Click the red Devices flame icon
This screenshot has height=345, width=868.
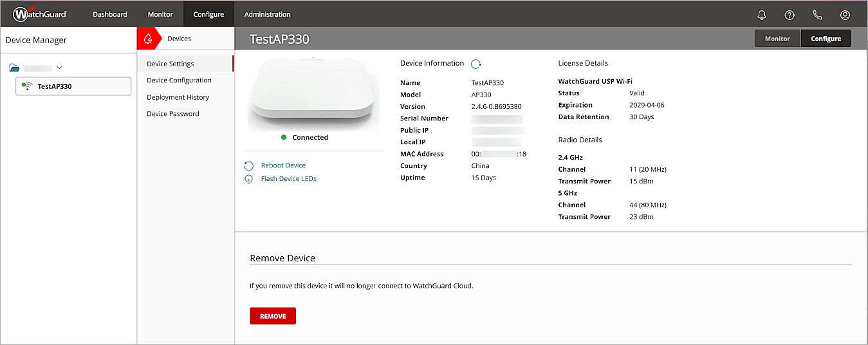148,39
